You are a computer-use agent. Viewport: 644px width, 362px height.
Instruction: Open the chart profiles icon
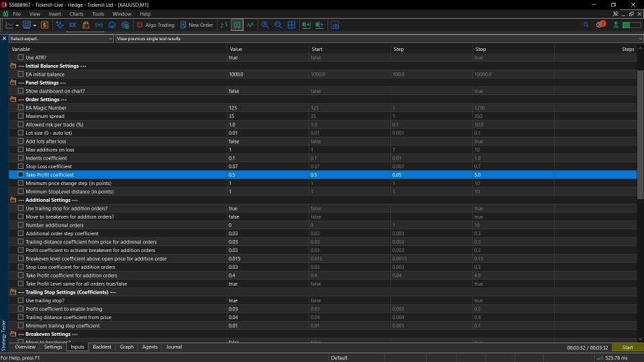(x=27, y=25)
